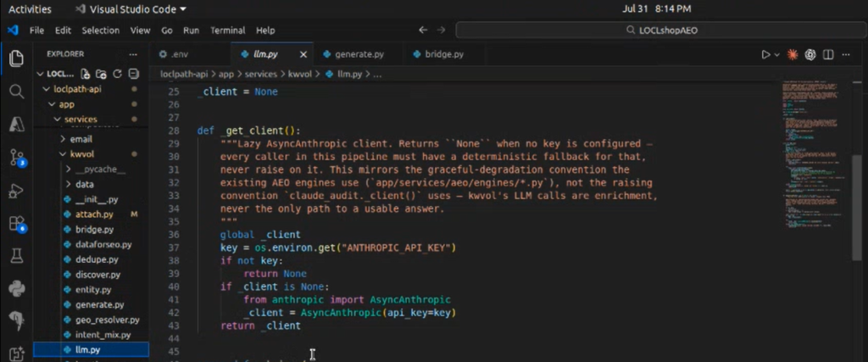Collapse all folders in Explorer
The height and width of the screenshot is (362, 868).
point(133,74)
